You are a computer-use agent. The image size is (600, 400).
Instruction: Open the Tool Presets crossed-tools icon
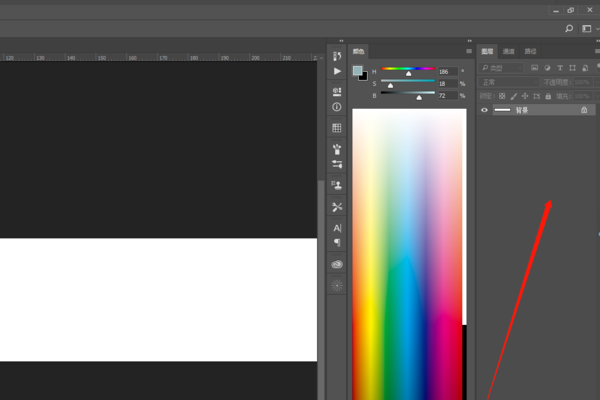click(x=337, y=207)
